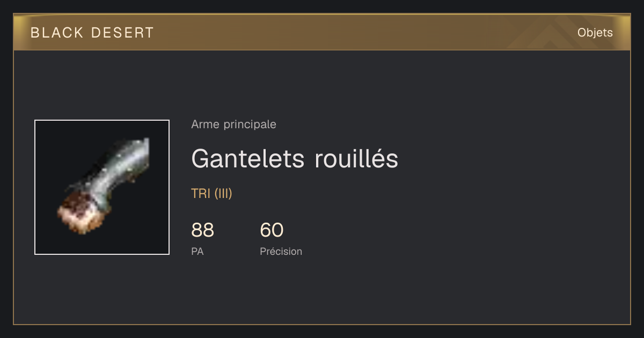Select the Arme principale category label
This screenshot has width=644, height=338.
point(233,124)
